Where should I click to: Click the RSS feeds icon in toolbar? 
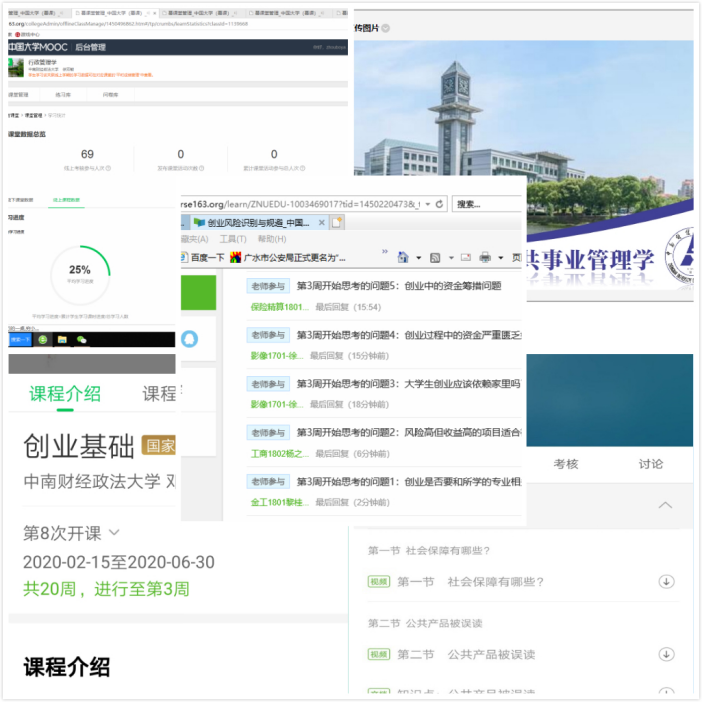(436, 257)
